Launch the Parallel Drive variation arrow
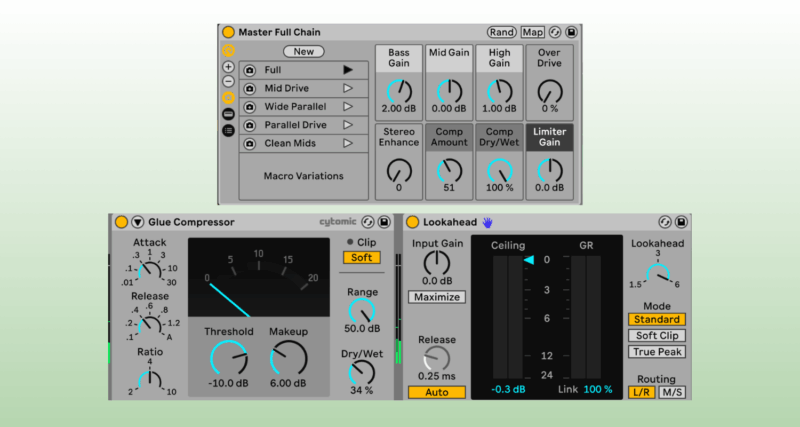800x427 pixels. click(x=348, y=125)
